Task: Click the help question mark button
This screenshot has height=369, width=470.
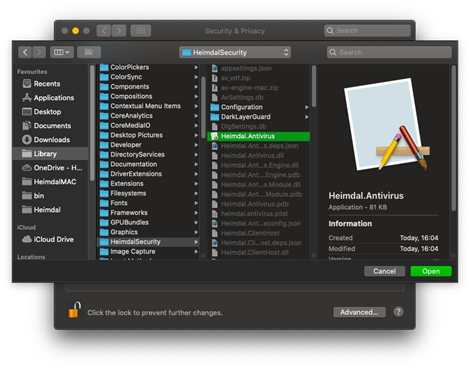Action: click(x=398, y=312)
